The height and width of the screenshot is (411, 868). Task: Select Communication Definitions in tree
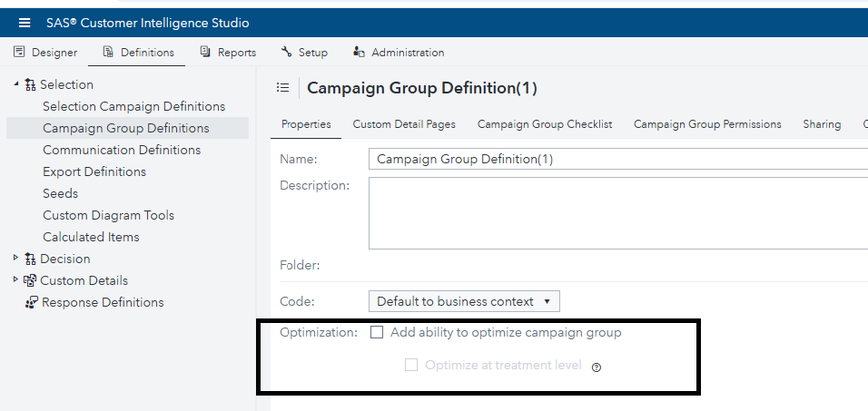[x=122, y=150]
